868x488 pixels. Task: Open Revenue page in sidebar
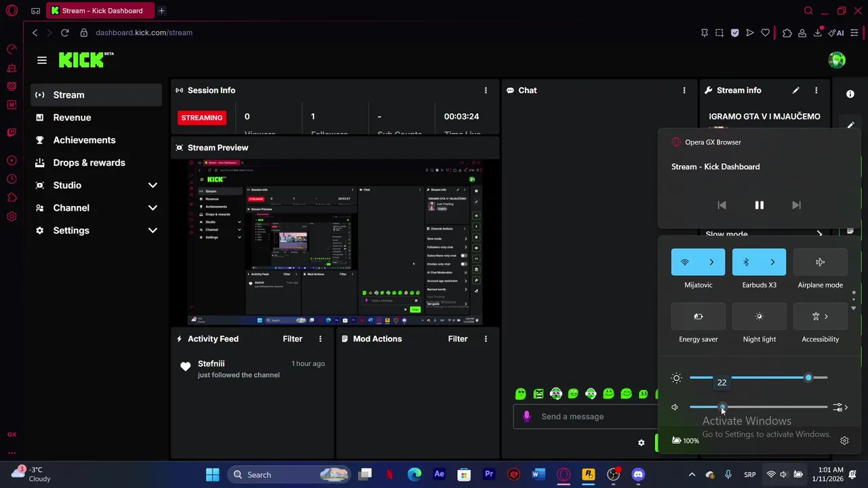click(x=96, y=117)
